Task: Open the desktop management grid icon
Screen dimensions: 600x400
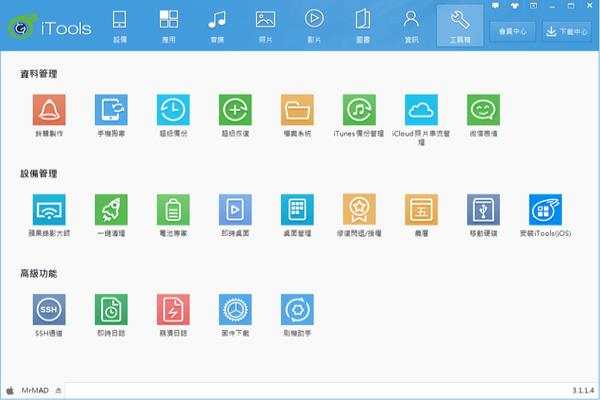Action: pyautogui.click(x=297, y=210)
